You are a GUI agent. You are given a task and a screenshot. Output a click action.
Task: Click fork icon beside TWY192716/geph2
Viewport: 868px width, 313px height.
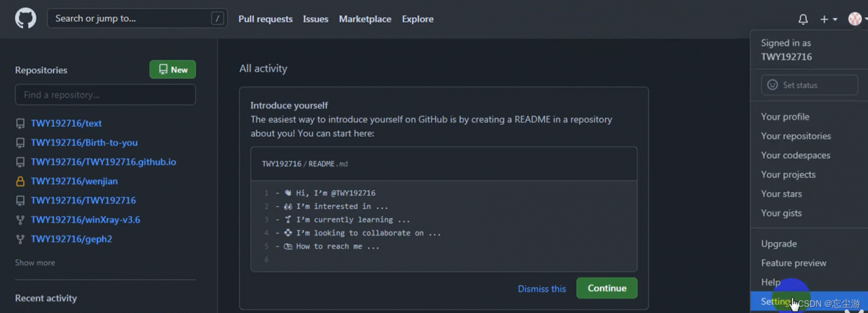[x=20, y=239]
